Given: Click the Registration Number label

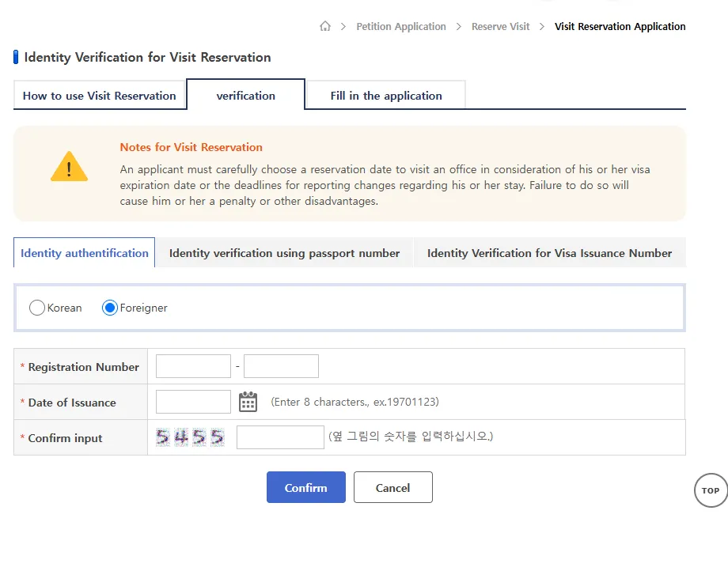Looking at the screenshot, I should (84, 367).
